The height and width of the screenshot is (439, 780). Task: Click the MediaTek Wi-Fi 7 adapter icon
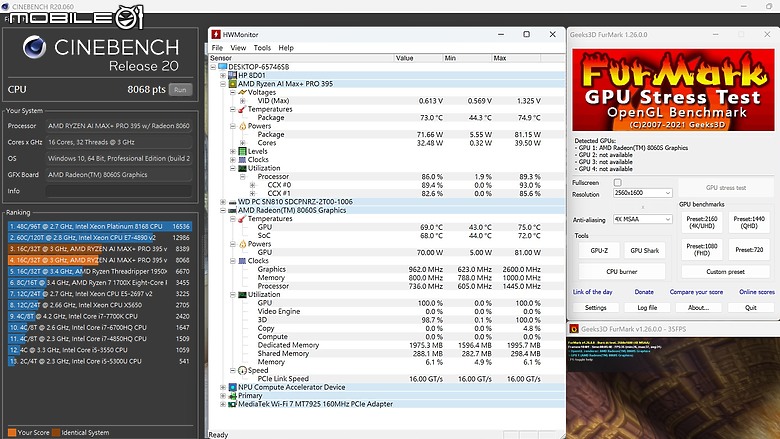pos(232,404)
